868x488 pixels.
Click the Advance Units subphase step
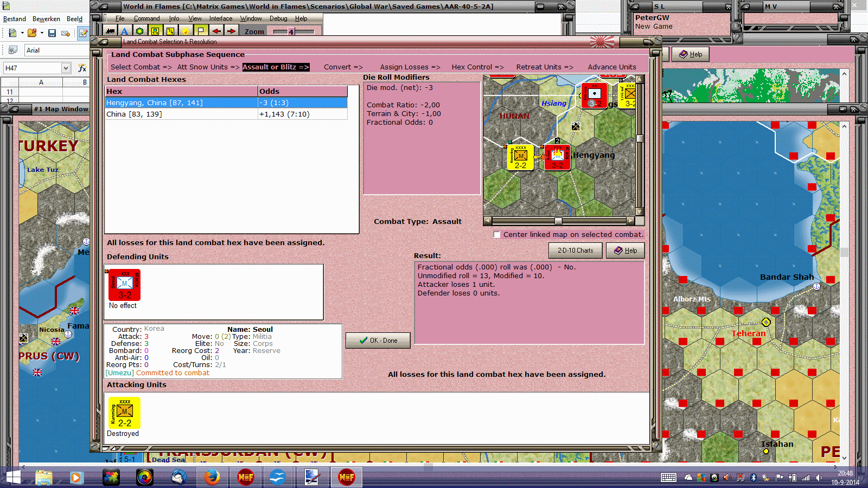pos(612,67)
